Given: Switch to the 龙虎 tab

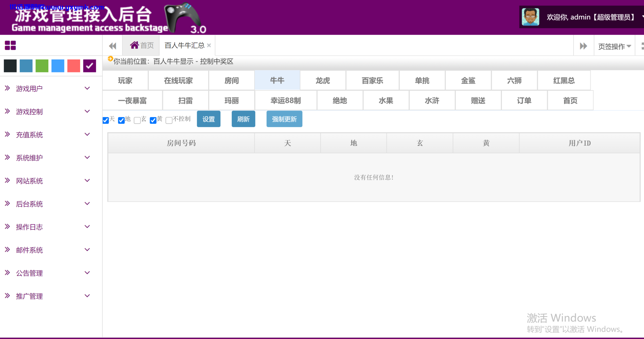Looking at the screenshot, I should click(x=323, y=81).
